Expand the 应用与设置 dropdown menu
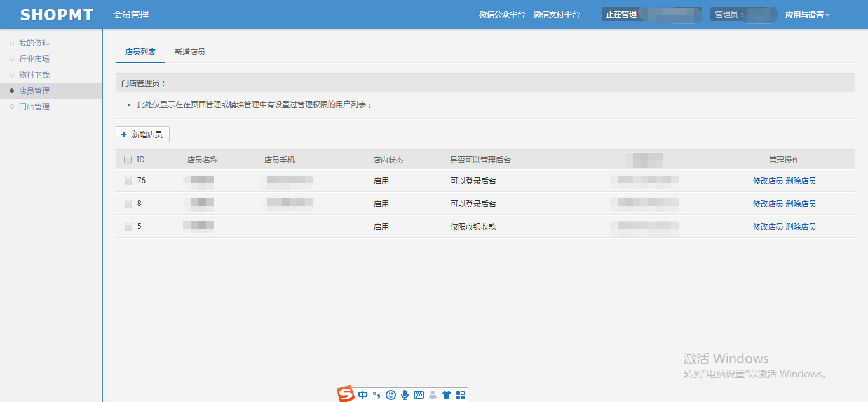This screenshot has height=402, width=868. coord(807,15)
